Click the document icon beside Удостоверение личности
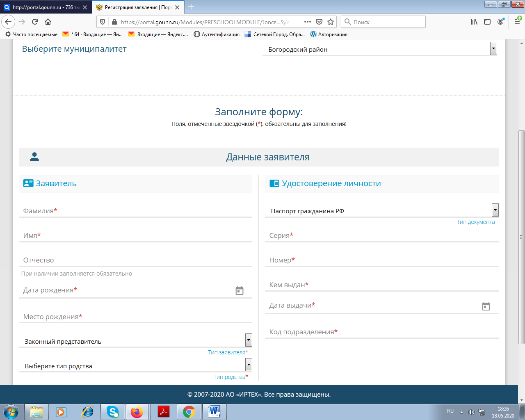 pyautogui.click(x=274, y=183)
